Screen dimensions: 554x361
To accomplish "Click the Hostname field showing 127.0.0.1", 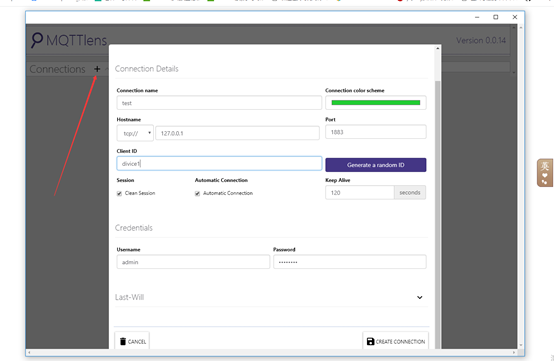I will point(237,133).
